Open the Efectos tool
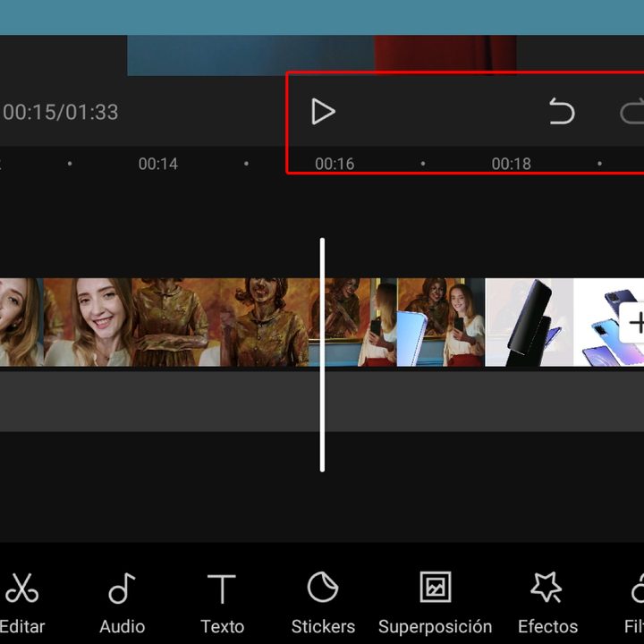The width and height of the screenshot is (644, 644). 547,603
